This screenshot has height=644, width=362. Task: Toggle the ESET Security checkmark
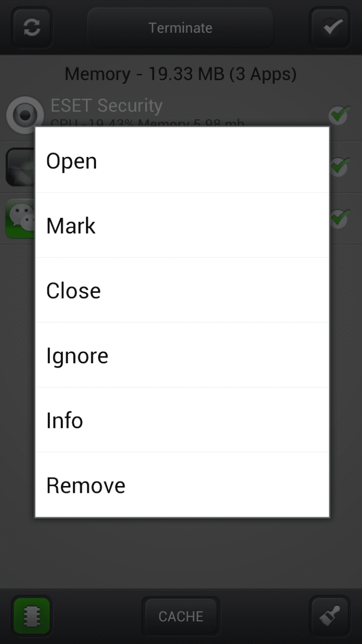pos(340,114)
